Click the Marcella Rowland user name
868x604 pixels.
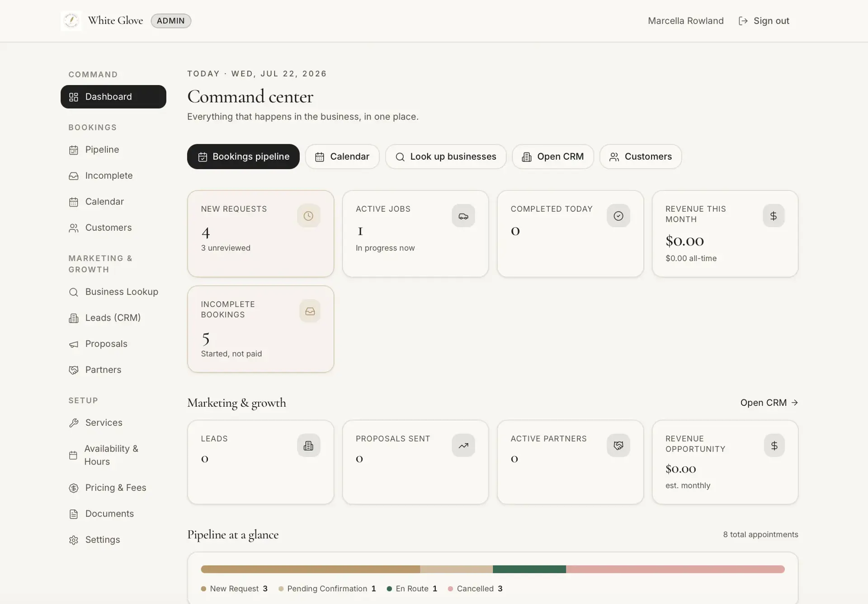[685, 21]
